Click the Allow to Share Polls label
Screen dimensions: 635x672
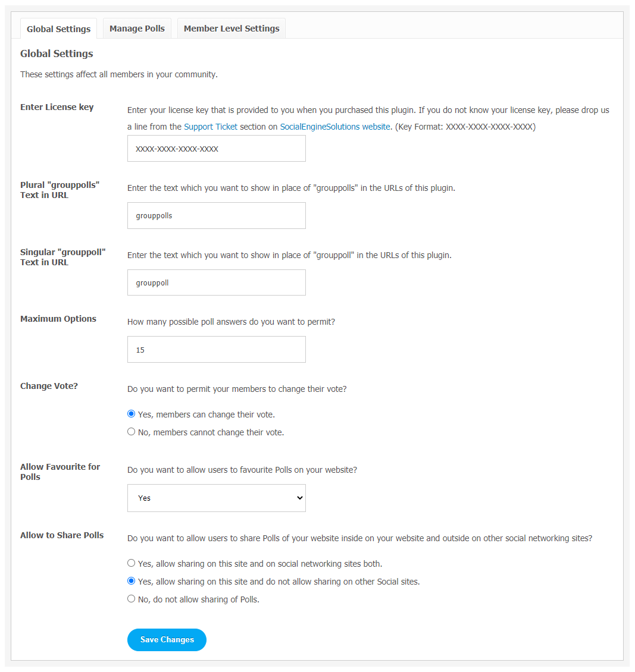tap(62, 535)
